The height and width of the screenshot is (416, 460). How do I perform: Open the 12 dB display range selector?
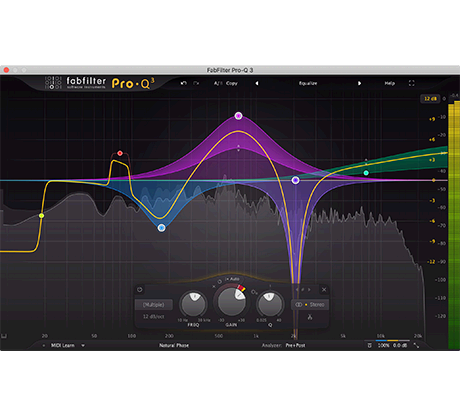click(430, 99)
